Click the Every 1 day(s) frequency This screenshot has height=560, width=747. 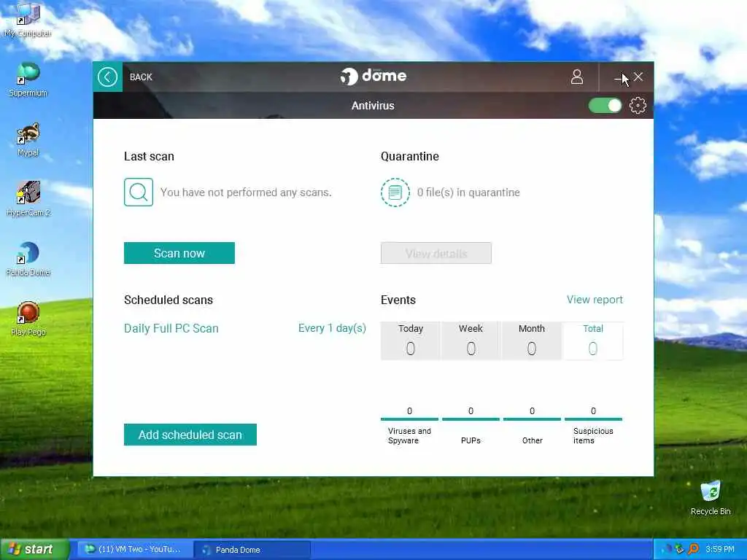(332, 328)
